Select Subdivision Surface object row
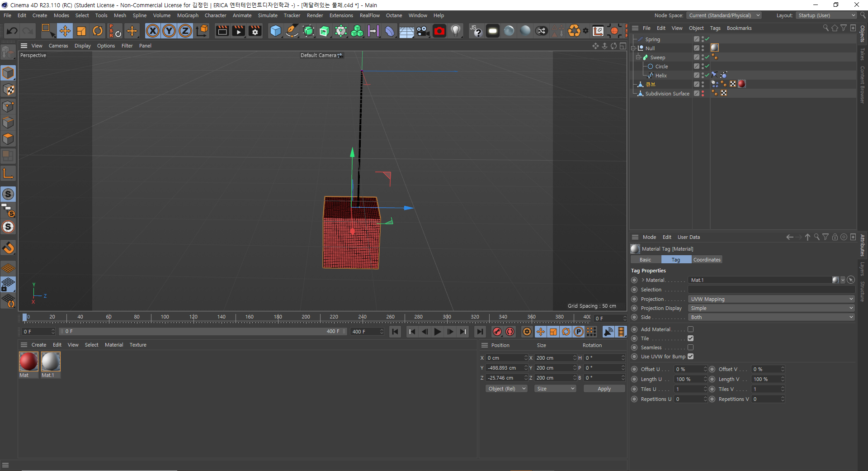The width and height of the screenshot is (868, 471). click(x=667, y=94)
